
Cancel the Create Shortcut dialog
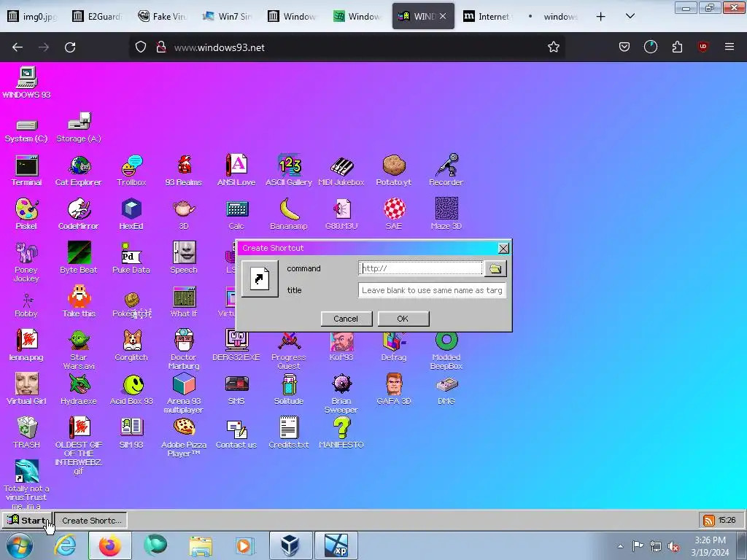click(x=347, y=319)
